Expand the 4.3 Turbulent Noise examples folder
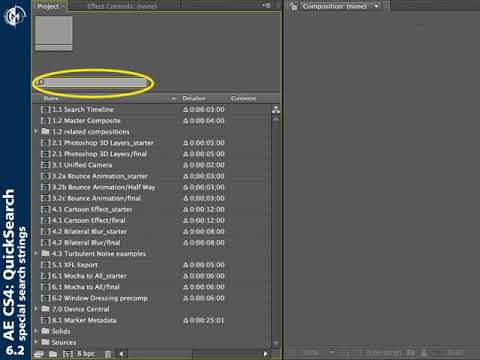Viewport: 480px width, 360px height. pos(36,253)
